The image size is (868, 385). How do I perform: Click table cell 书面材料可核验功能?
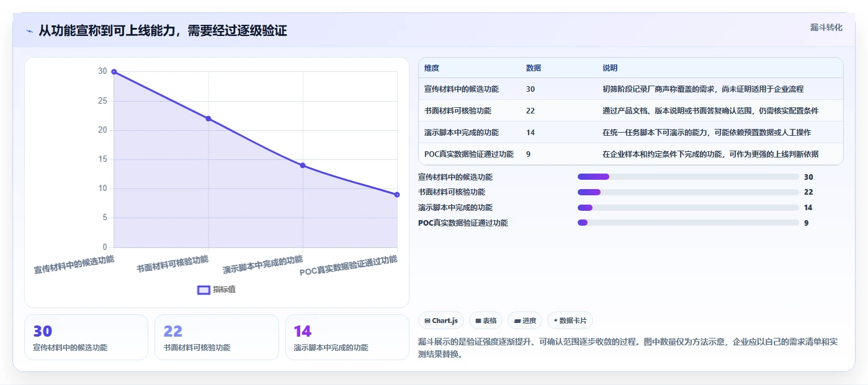458,111
